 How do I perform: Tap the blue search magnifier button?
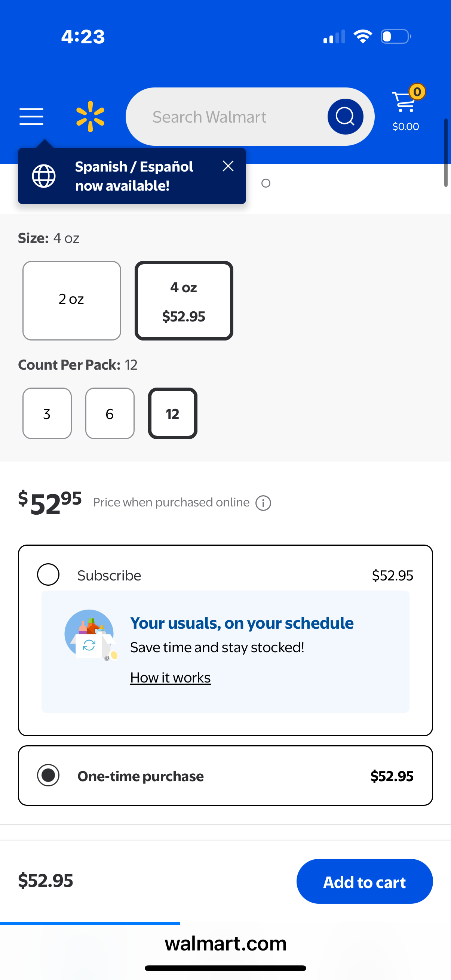[x=345, y=116]
